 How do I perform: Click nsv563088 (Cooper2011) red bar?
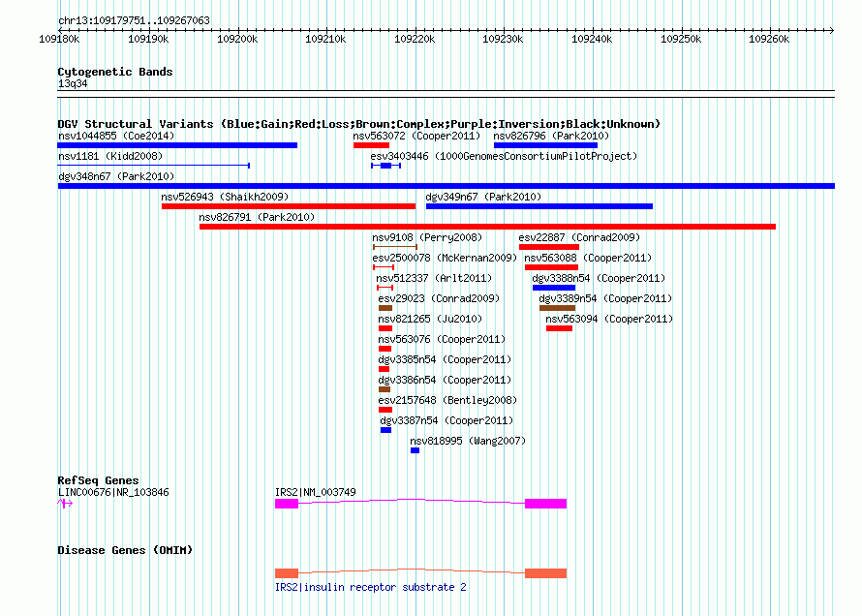pos(551,267)
